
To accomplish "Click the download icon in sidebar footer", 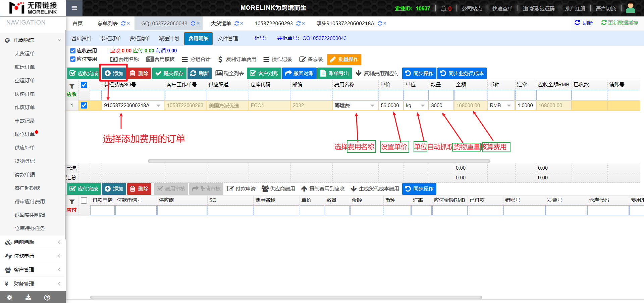I will pos(29,297).
